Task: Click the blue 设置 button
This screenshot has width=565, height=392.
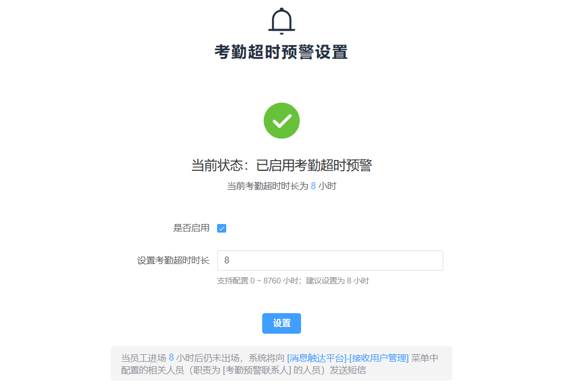Action: pos(282,323)
